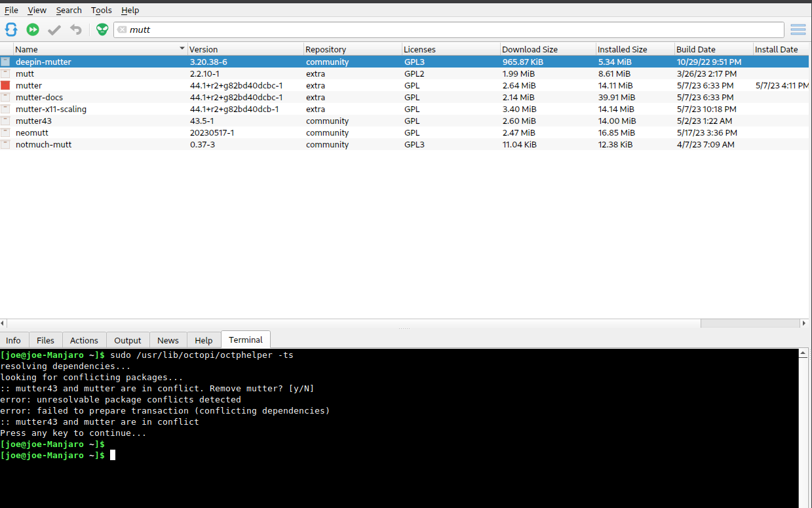Click the sort arrow in the Name header

click(x=182, y=49)
